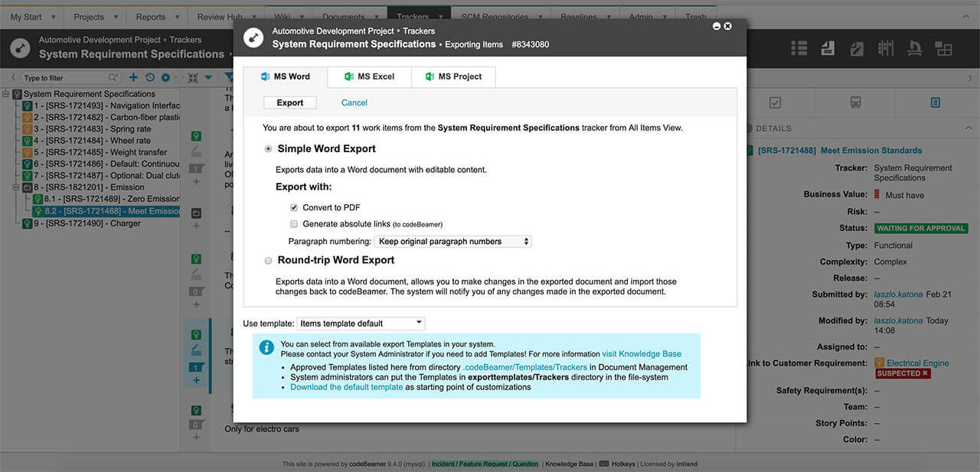Image resolution: width=980 pixels, height=472 pixels.
Task: Open the .codeBeamer/Templates/Trackers link
Action: click(524, 367)
